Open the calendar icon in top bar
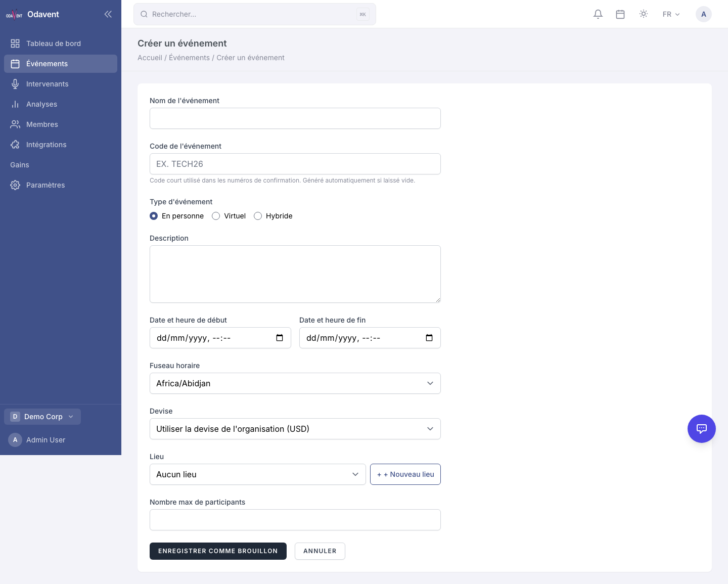The height and width of the screenshot is (584, 728). [620, 14]
